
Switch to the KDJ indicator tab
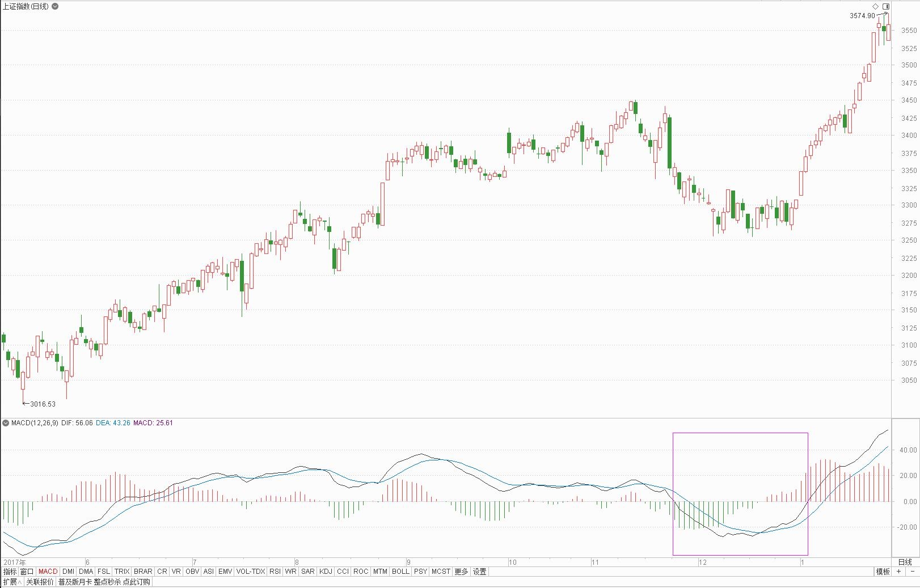point(326,572)
